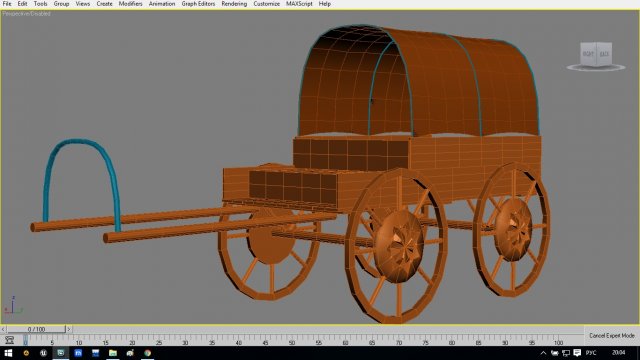This screenshot has width=640, height=360.
Task: Show hidden system tray icons
Action: click(543, 353)
